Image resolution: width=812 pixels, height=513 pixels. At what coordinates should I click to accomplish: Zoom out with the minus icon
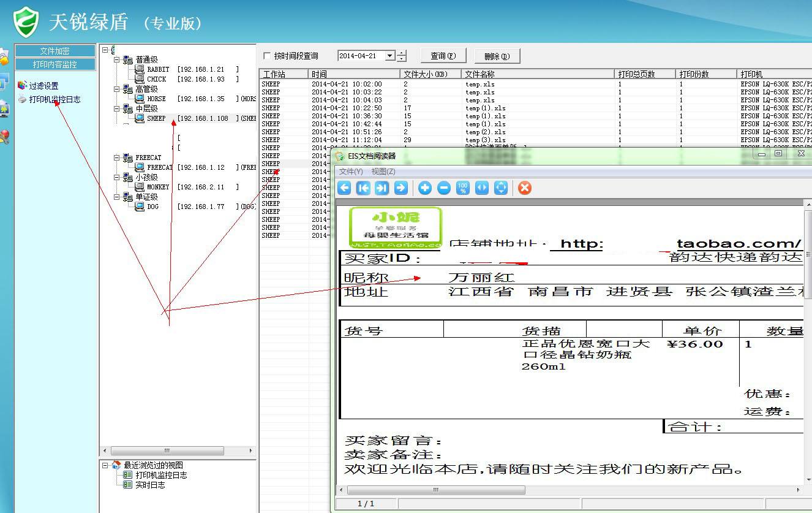click(444, 188)
